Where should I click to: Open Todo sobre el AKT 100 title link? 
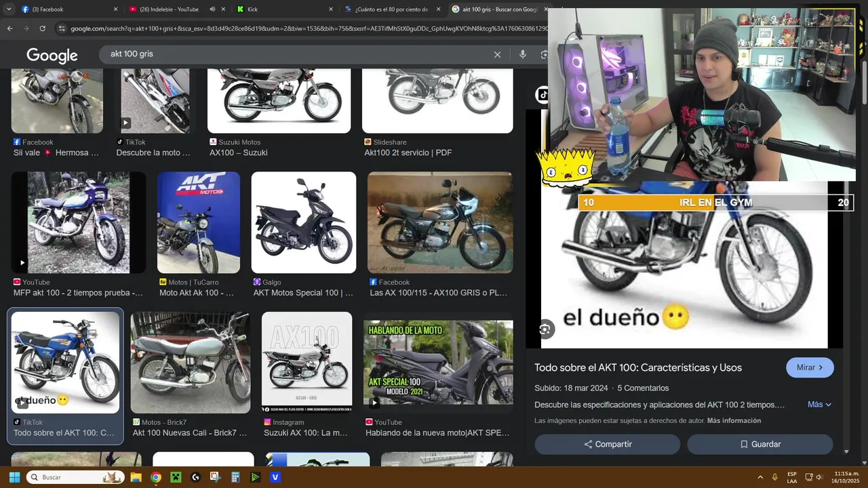638,367
